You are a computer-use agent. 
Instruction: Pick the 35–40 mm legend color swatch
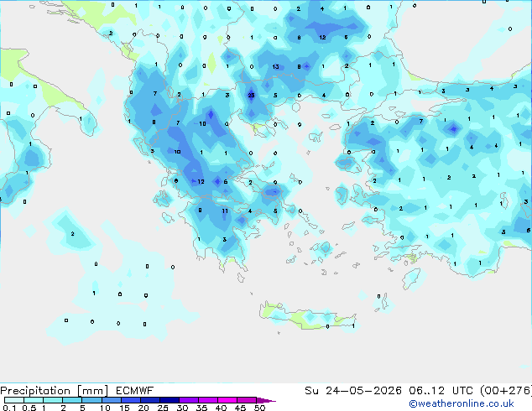tap(208, 400)
